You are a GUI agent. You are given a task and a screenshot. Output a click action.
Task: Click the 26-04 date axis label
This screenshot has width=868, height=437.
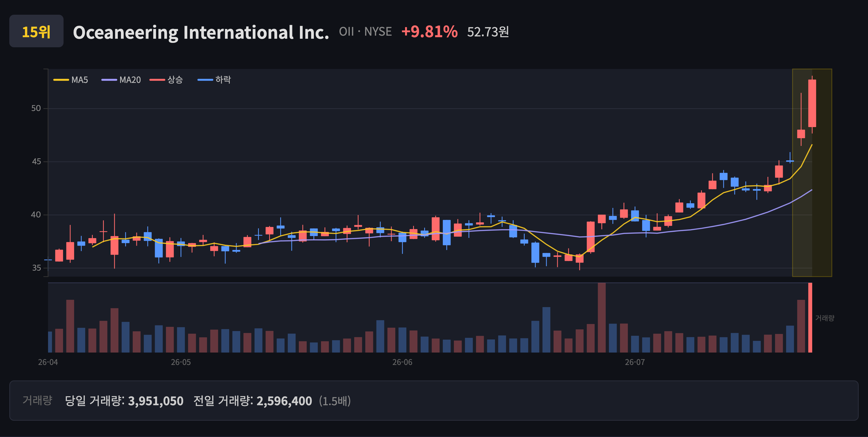pos(48,362)
